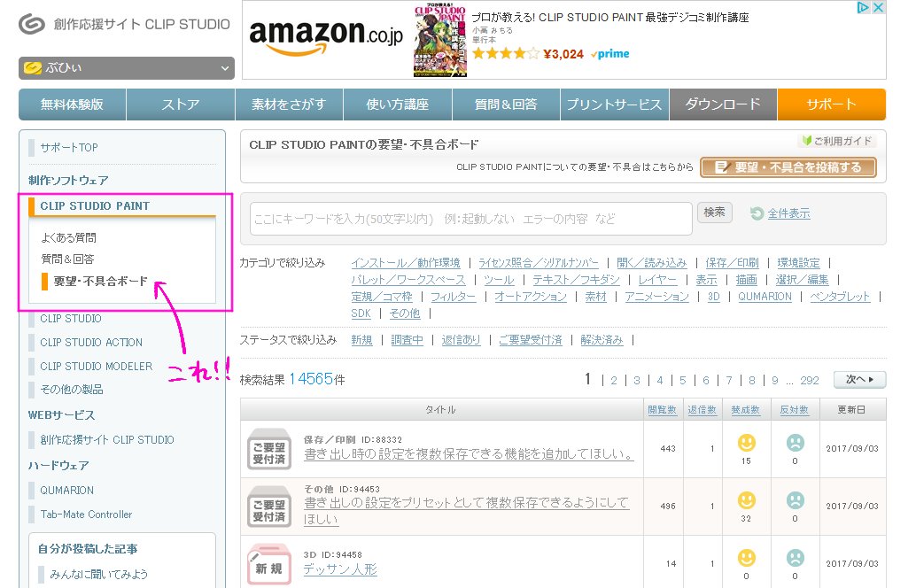Filter by オートアクション category
This screenshot has height=588, width=916.
(531, 297)
